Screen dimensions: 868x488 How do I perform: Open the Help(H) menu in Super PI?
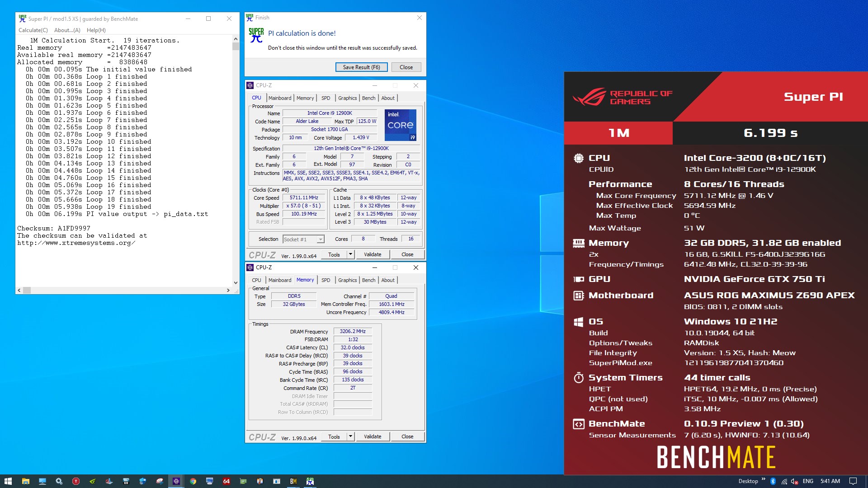point(96,30)
